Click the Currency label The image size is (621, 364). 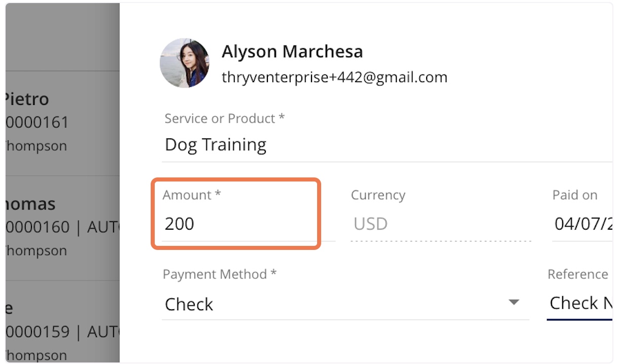[x=378, y=195]
